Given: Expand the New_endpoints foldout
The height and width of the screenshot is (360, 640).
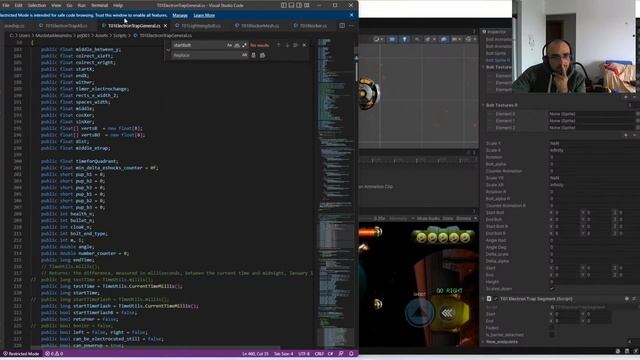Looking at the screenshot, I should pos(483,342).
